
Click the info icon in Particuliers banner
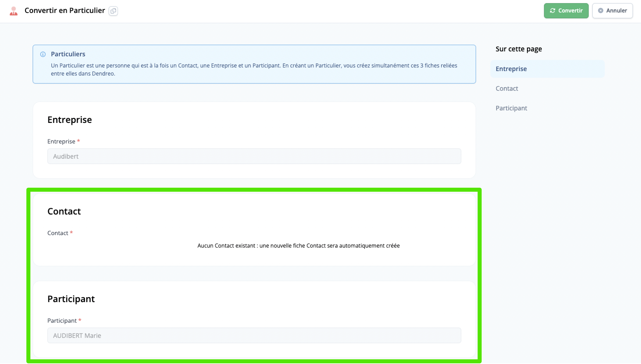point(43,54)
